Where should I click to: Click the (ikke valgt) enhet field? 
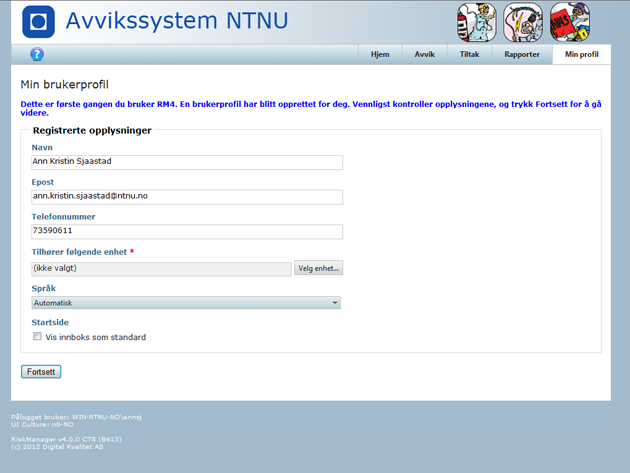click(162, 269)
